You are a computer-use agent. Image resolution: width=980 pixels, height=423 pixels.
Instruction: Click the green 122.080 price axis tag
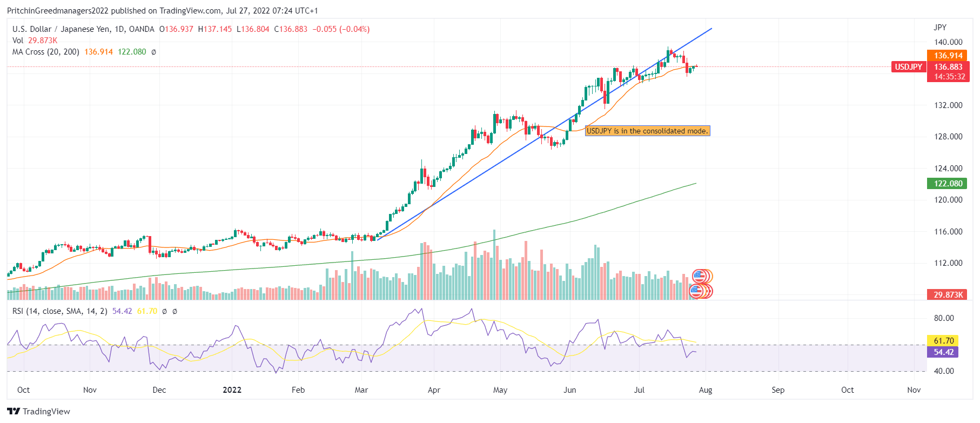tap(948, 184)
